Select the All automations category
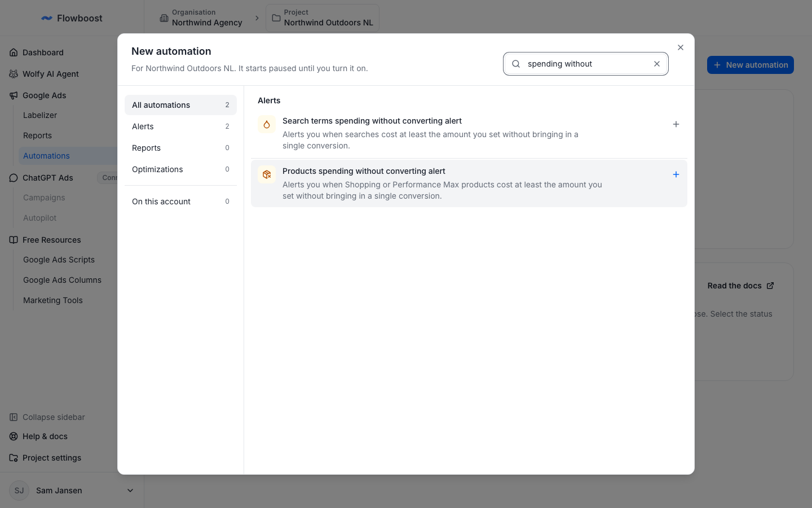Image resolution: width=812 pixels, height=508 pixels. [x=180, y=105]
